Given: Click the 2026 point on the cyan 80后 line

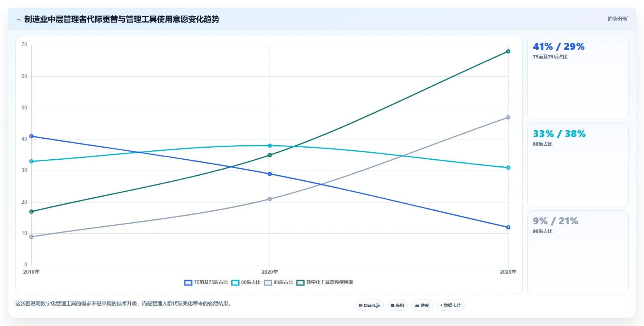Looking at the screenshot, I should coord(508,167).
